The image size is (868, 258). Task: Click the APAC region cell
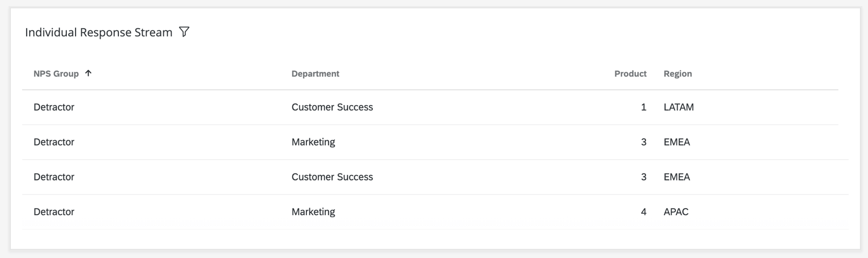point(676,212)
